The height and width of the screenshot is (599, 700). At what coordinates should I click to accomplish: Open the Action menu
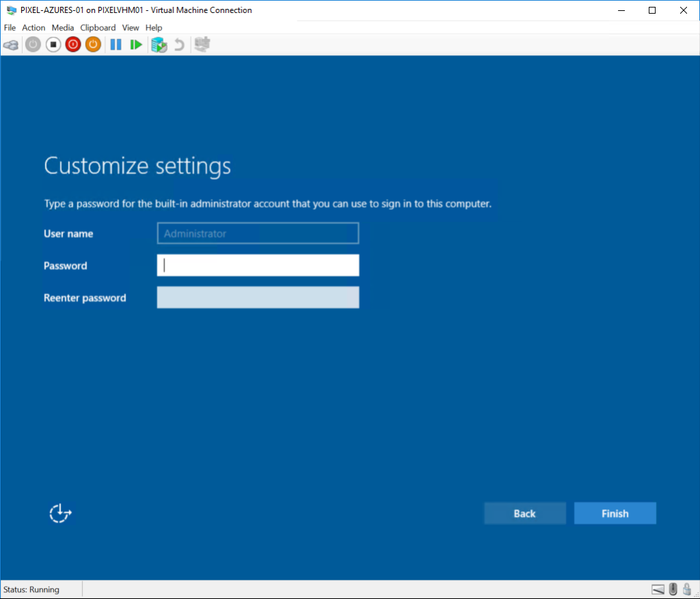pyautogui.click(x=33, y=27)
